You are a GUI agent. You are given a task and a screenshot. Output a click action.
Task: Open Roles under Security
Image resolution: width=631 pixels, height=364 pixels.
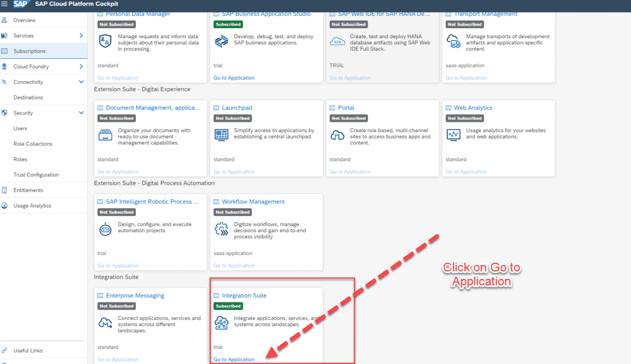point(20,159)
